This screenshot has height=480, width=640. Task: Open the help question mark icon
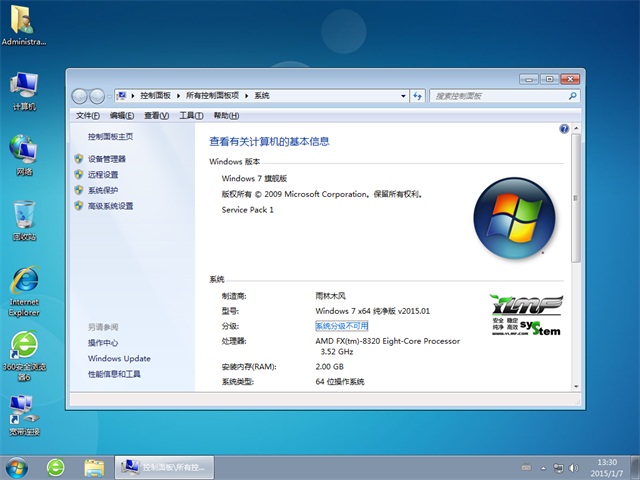564,129
